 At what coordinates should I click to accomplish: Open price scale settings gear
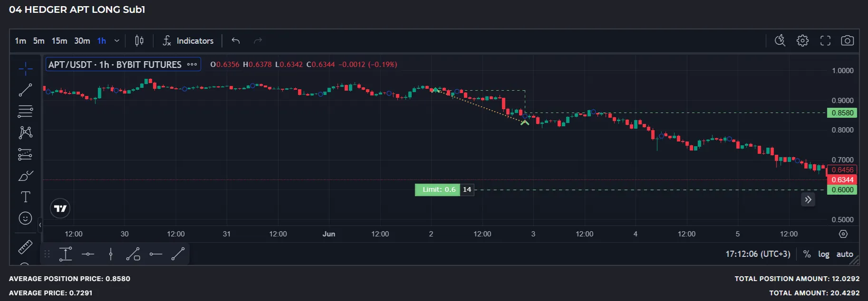click(x=843, y=234)
